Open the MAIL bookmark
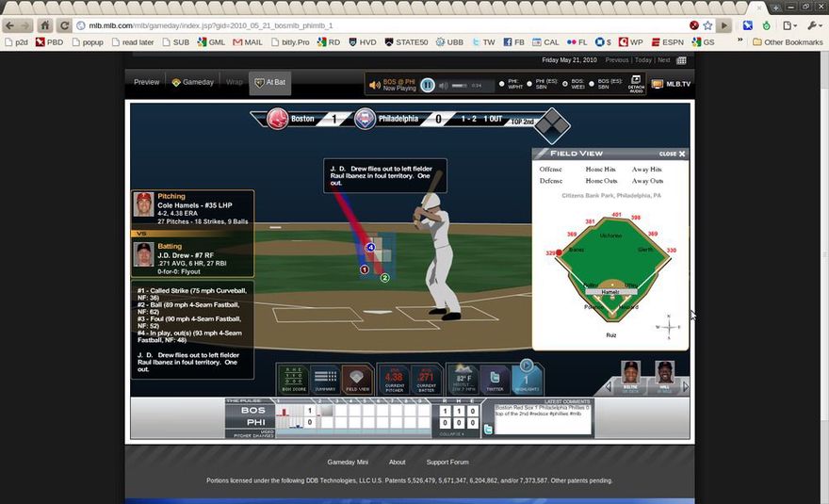The image size is (829, 504). (x=248, y=42)
